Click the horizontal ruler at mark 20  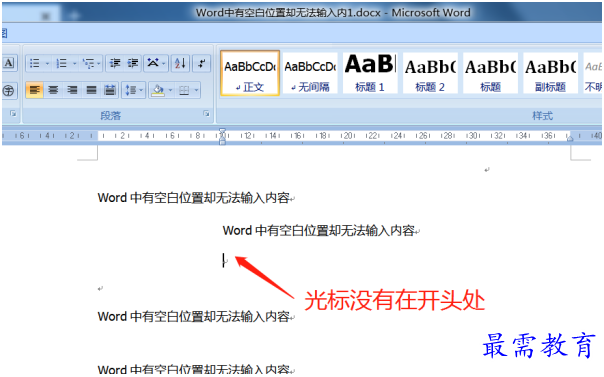click(348, 136)
